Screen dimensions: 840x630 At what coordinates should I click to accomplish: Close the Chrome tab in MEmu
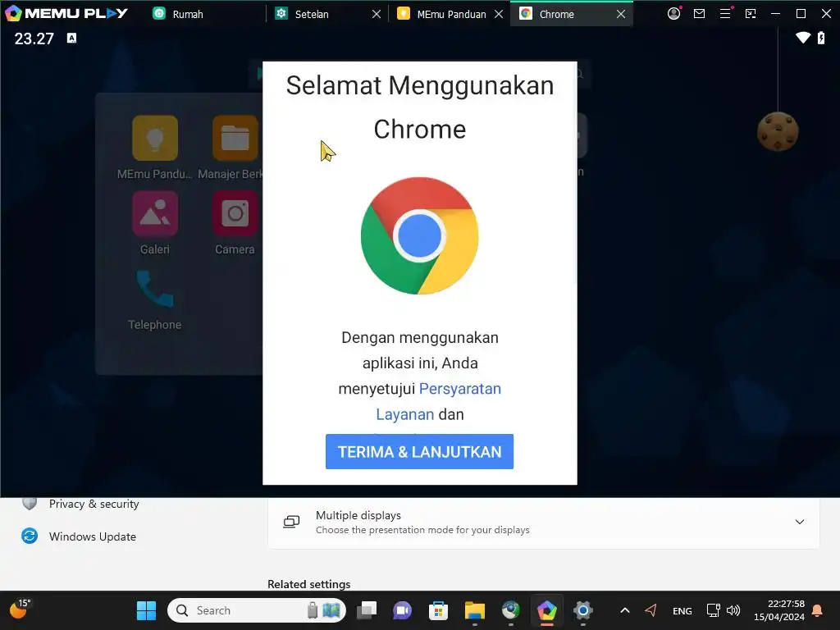[x=621, y=14]
